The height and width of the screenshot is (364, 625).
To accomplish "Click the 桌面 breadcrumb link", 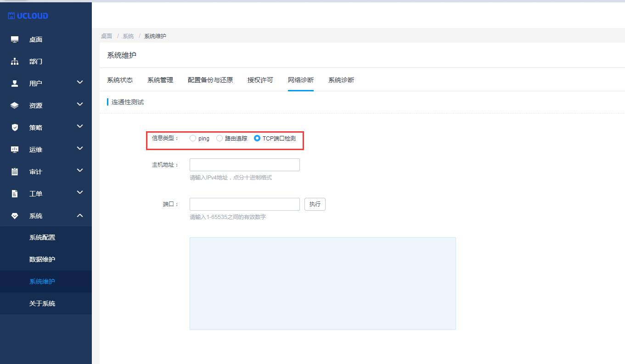I will pyautogui.click(x=107, y=36).
